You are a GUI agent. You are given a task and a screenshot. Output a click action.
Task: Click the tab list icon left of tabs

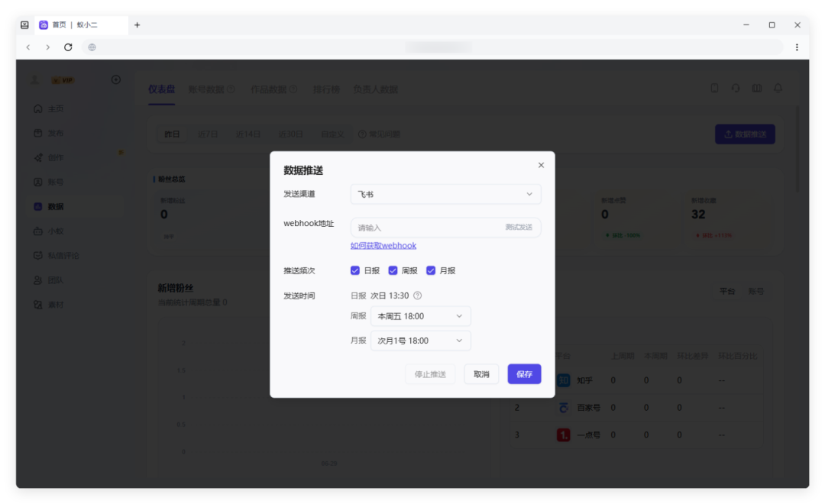[24, 24]
